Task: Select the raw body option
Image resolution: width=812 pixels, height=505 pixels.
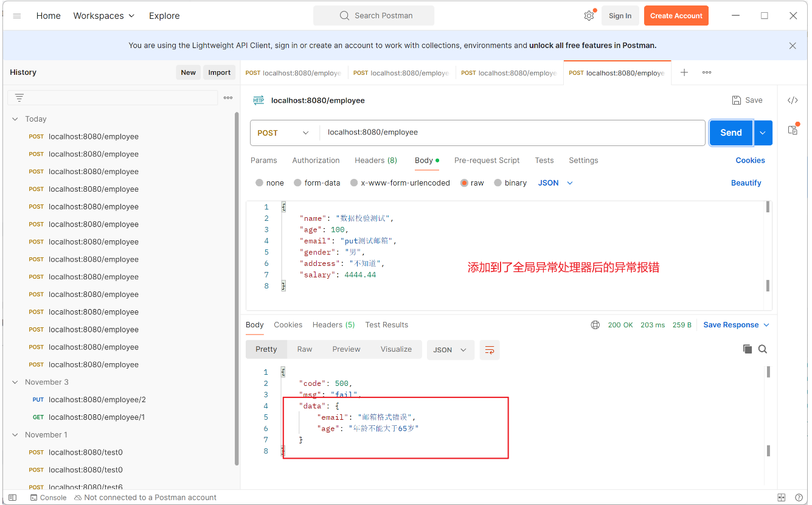Action: pyautogui.click(x=473, y=183)
